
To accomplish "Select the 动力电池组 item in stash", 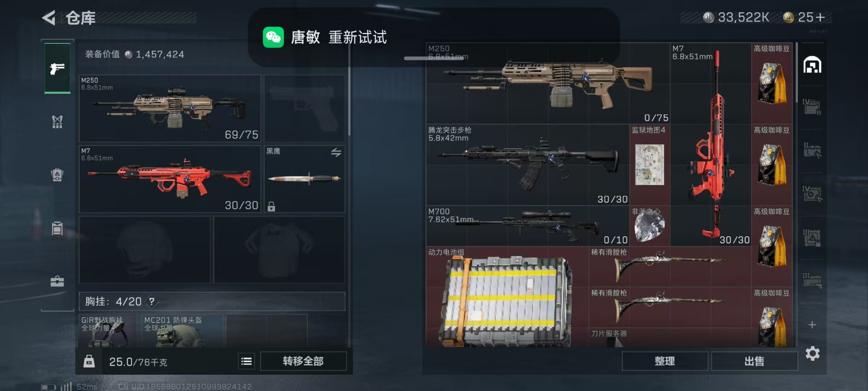I will pos(507,297).
